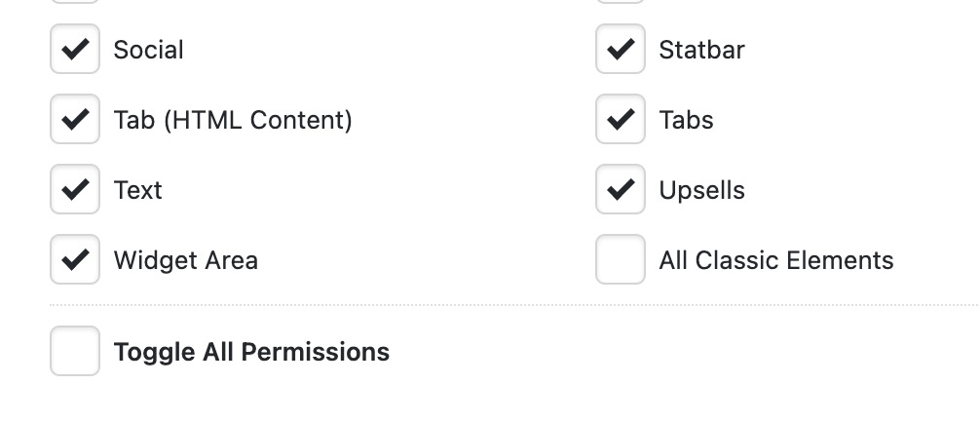The height and width of the screenshot is (423, 980).
Task: Click the Tabs label text
Action: pos(686,120)
